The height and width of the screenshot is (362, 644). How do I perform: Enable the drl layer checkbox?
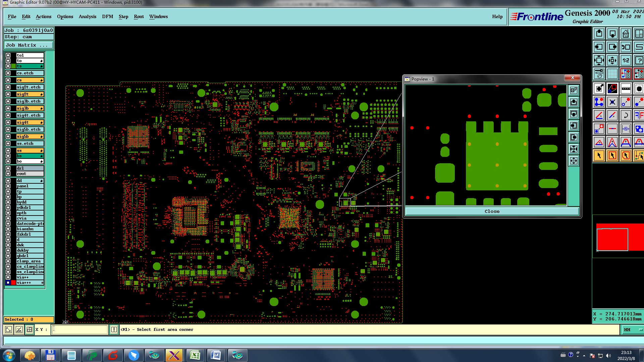8,168
